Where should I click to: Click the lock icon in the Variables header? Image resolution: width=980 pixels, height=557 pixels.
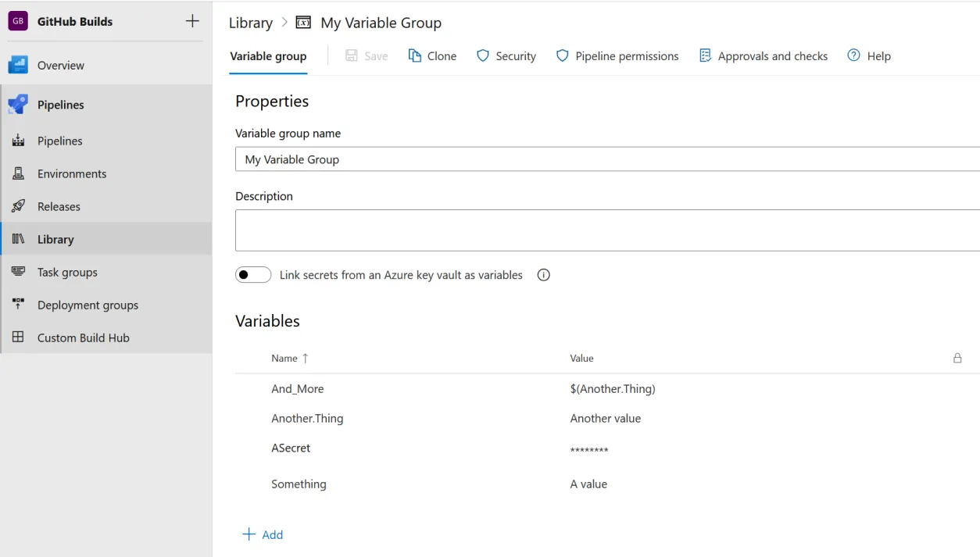tap(957, 358)
